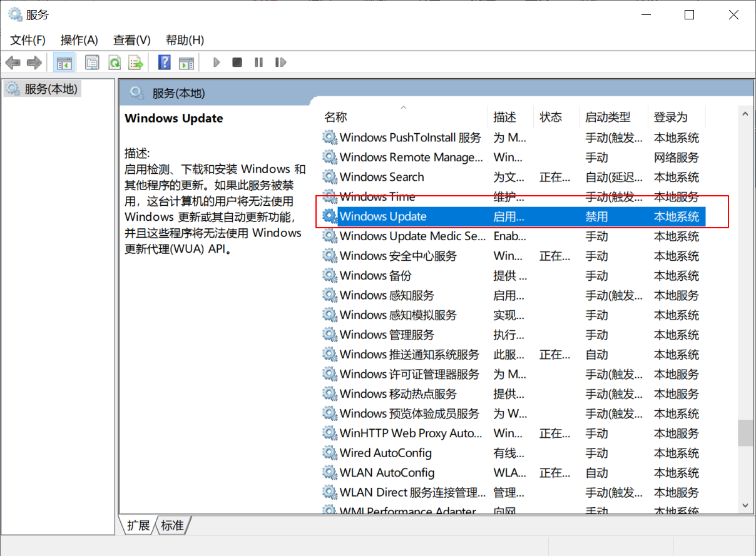Toggle the Show/Hide Action Pane icon
This screenshot has width=756, height=556.
[186, 63]
